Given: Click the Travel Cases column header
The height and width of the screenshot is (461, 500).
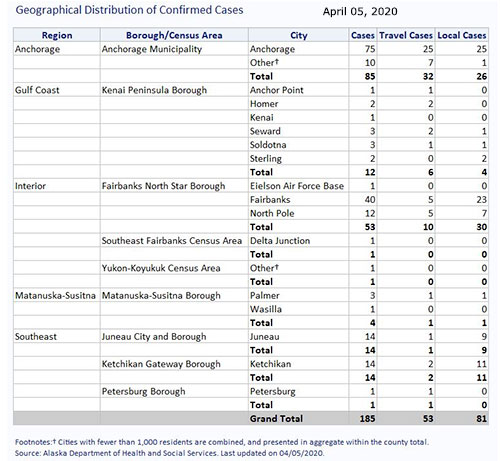Looking at the screenshot, I should [x=406, y=35].
